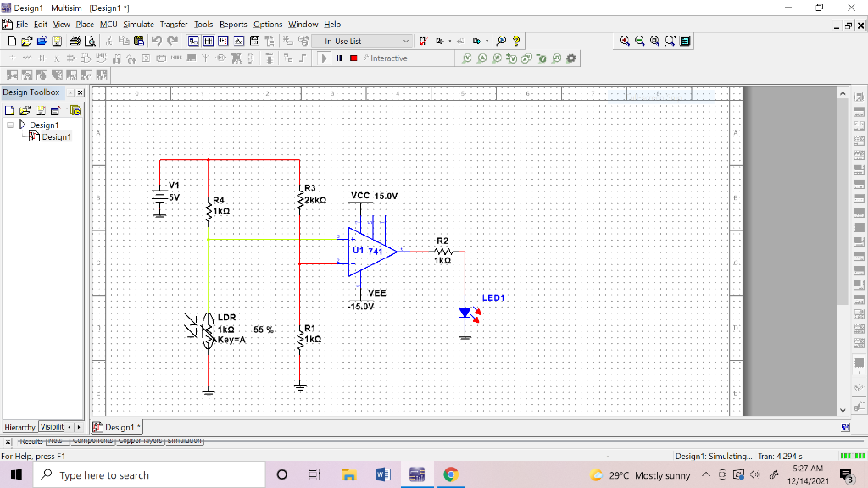
Task: Open the probe settings gear icon
Action: pos(570,58)
